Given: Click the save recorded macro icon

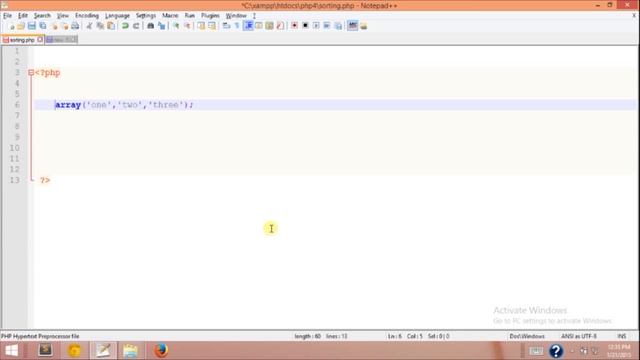Looking at the screenshot, I should tap(338, 26).
